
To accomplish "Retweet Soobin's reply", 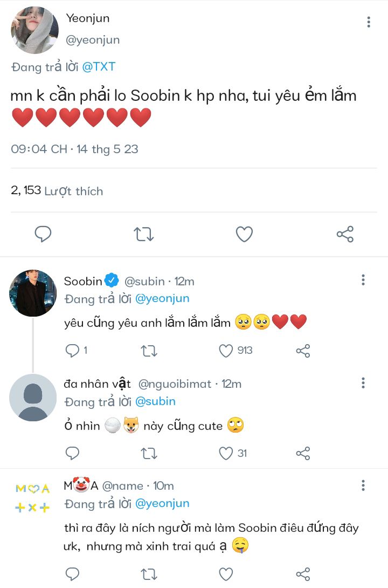I will [149, 351].
